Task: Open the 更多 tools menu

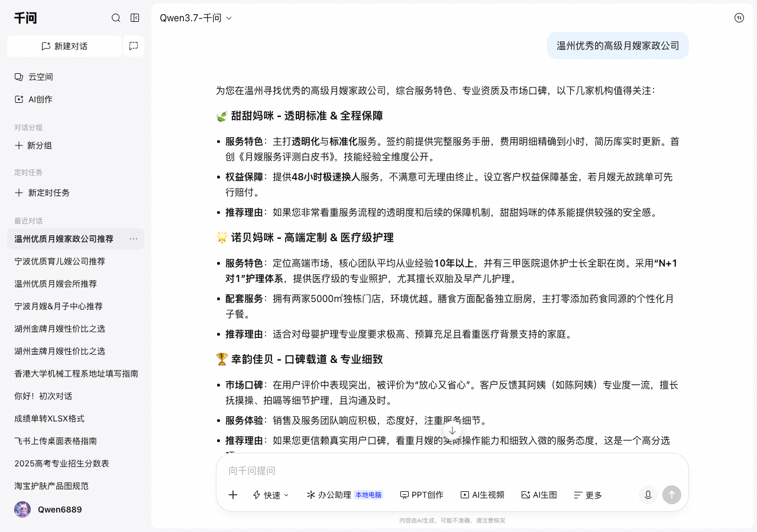Action: 588,495
